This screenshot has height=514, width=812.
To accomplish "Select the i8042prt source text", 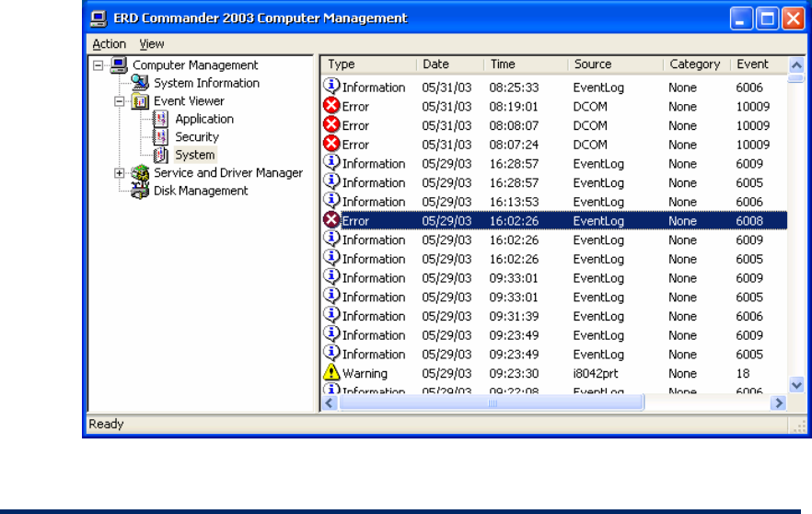I will point(596,374).
